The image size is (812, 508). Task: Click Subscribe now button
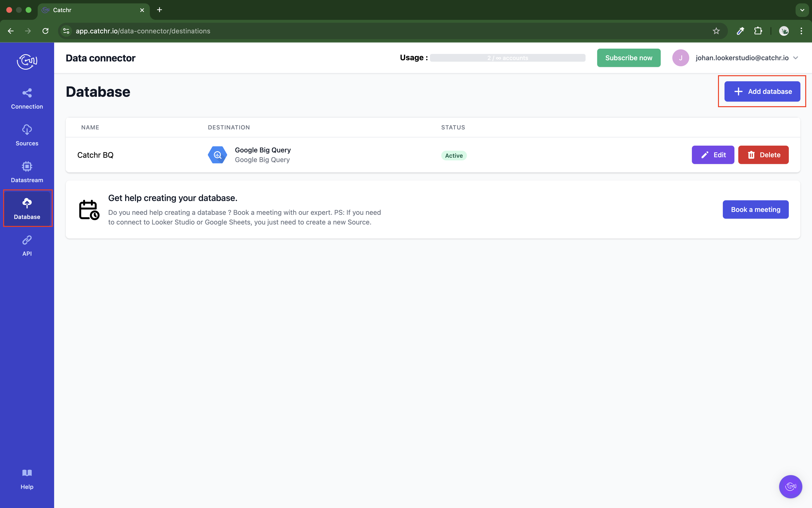tap(629, 58)
